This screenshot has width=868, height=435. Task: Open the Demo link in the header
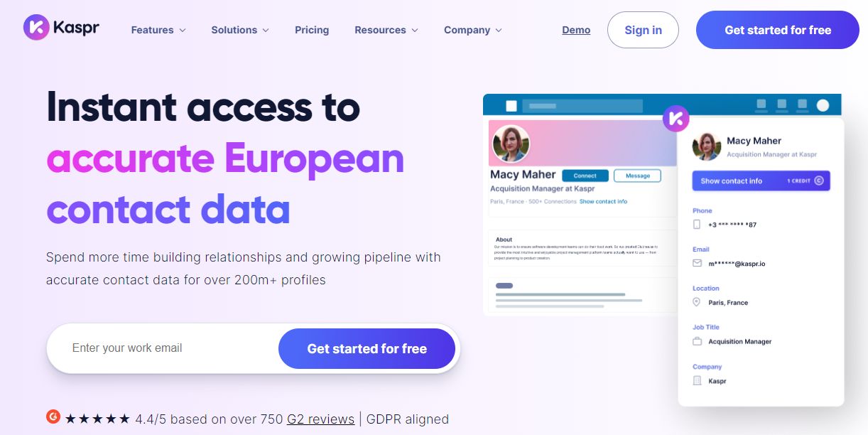pos(576,30)
